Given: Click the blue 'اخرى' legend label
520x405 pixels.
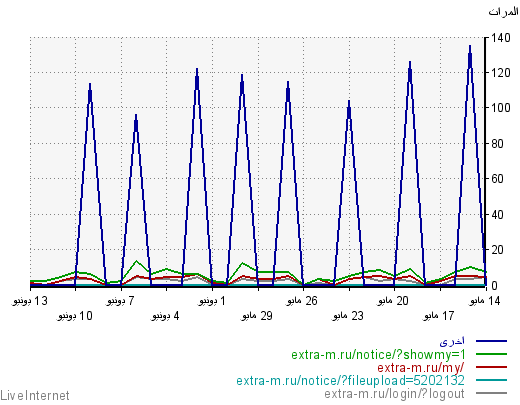Looking at the screenshot, I should [452, 341].
